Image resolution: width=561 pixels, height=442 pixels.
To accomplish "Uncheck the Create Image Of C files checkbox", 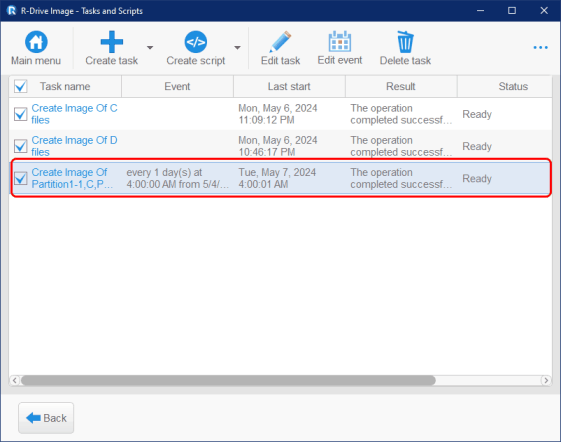I will [x=20, y=114].
